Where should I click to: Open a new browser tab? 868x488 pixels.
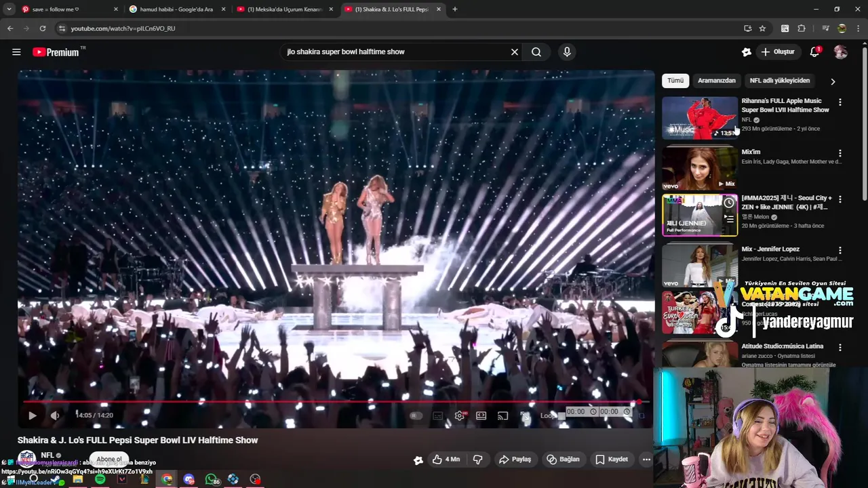click(455, 9)
